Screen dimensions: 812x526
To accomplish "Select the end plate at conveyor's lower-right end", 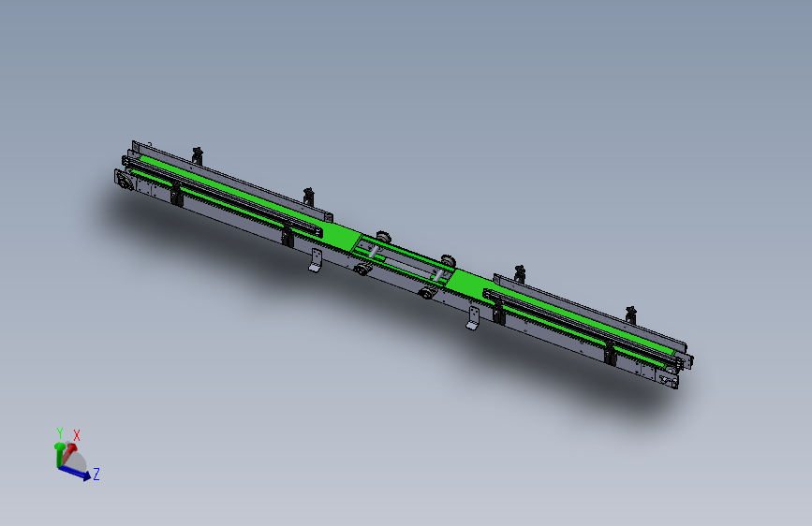I will coord(668,379).
